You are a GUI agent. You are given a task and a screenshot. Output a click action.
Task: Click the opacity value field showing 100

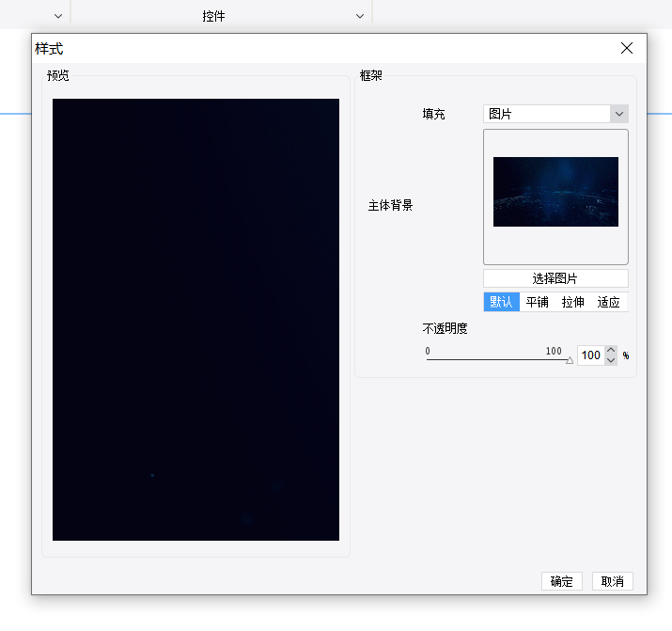pos(591,355)
